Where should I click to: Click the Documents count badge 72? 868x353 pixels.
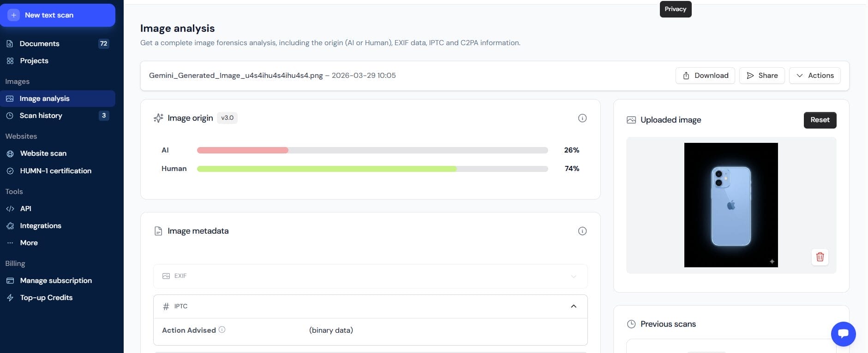[103, 44]
